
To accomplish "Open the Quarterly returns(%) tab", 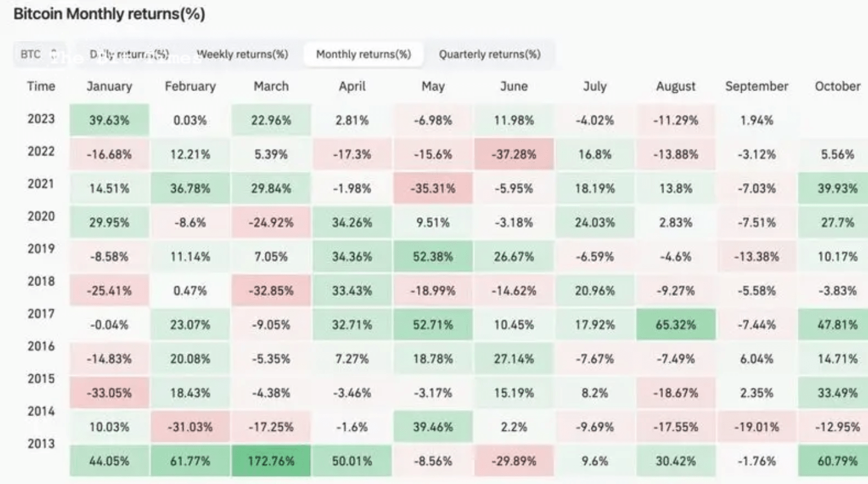I will click(x=490, y=54).
